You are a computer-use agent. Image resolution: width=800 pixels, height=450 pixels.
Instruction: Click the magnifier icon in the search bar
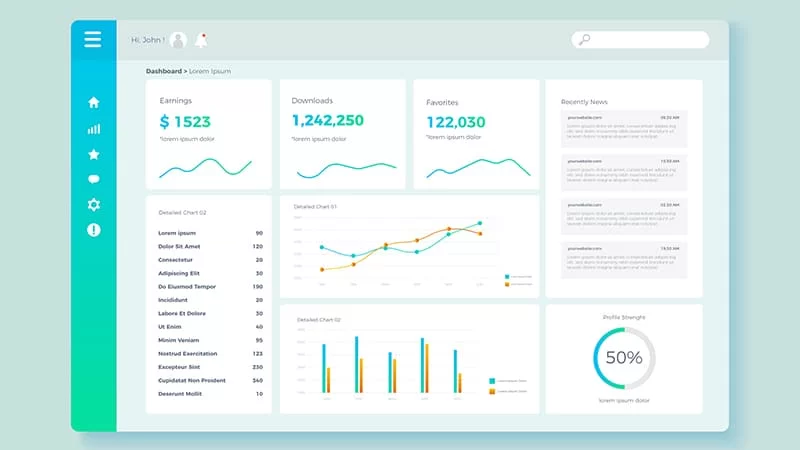(585, 40)
